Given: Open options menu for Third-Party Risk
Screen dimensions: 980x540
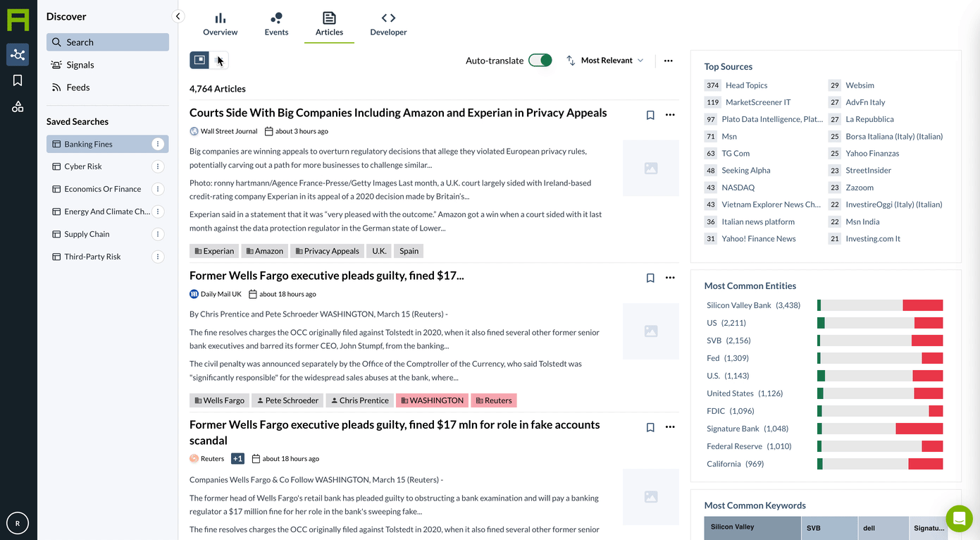Looking at the screenshot, I should pyautogui.click(x=158, y=257).
